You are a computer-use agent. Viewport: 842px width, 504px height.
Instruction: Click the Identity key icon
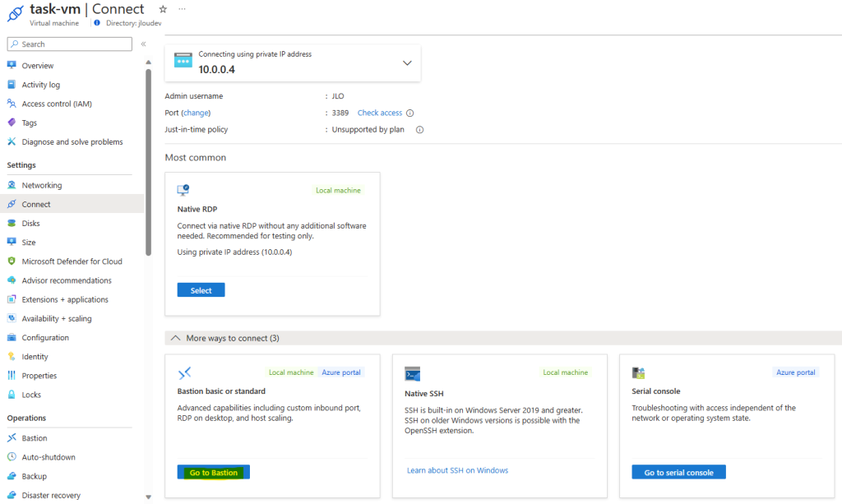pyautogui.click(x=12, y=356)
